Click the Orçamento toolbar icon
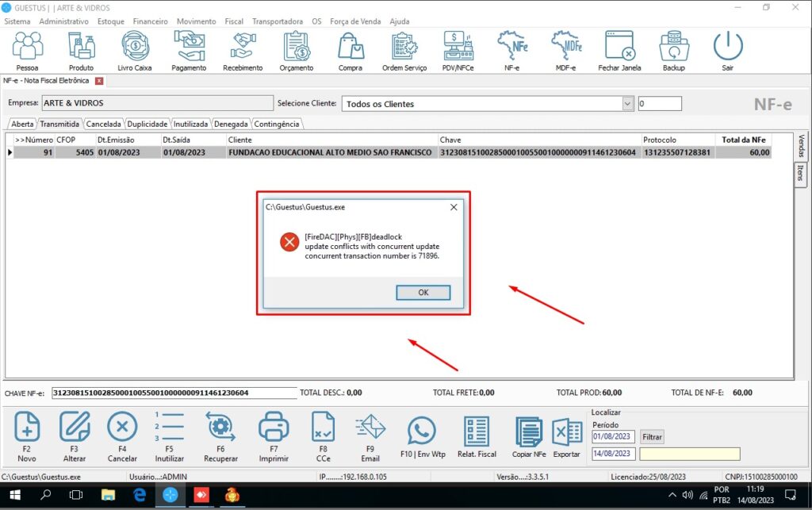Viewport: 812px width, 510px height. [296, 48]
